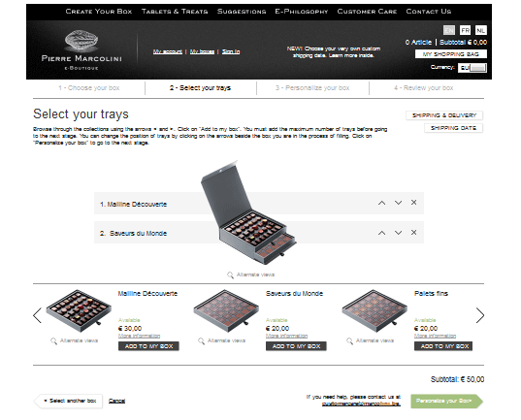
Task: Click the Pierre Marcolini logo
Action: [x=81, y=49]
